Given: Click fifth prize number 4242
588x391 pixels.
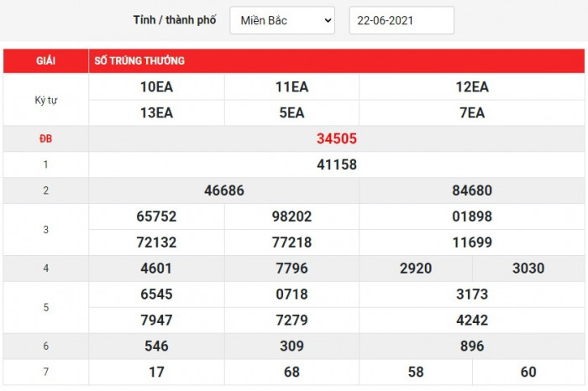Looking at the screenshot, I should coord(472,321).
